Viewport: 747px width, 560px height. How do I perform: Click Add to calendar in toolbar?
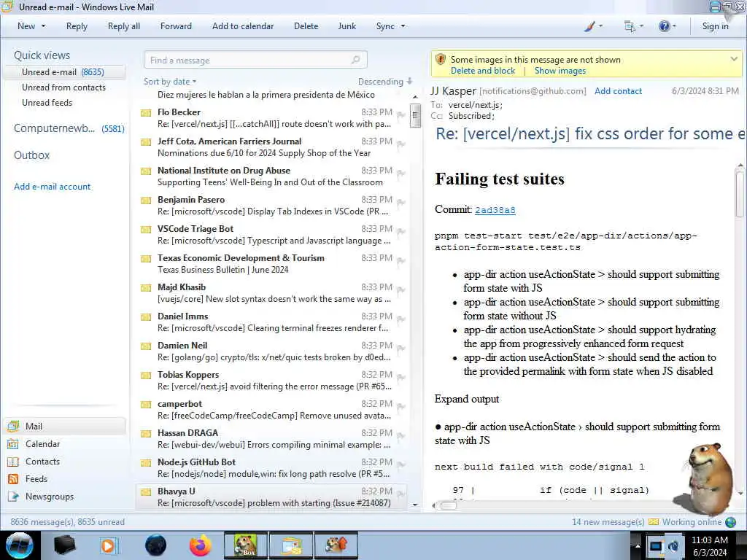pyautogui.click(x=243, y=26)
